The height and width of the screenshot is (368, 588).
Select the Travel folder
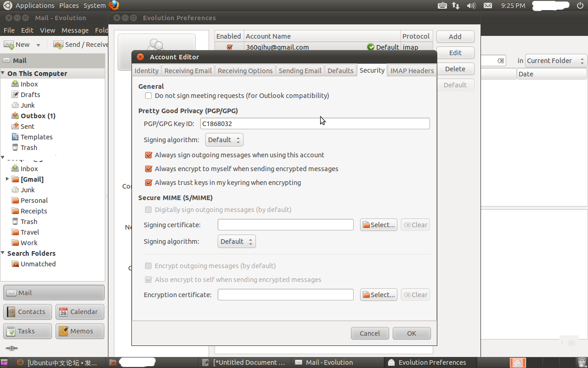point(29,232)
